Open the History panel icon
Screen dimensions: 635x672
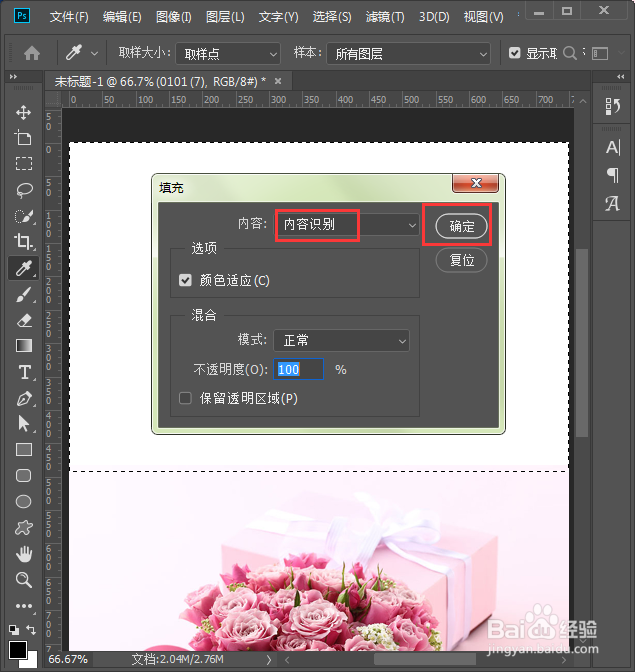coord(613,106)
